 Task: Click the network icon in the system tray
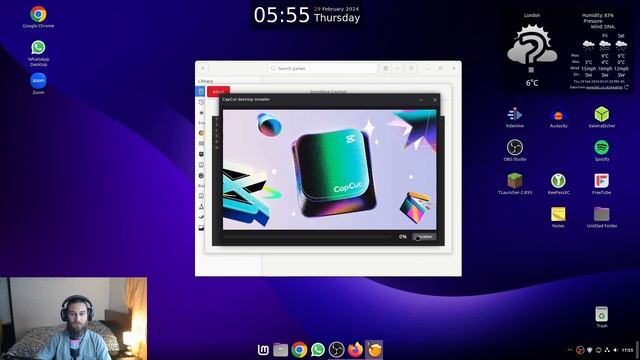click(x=607, y=350)
